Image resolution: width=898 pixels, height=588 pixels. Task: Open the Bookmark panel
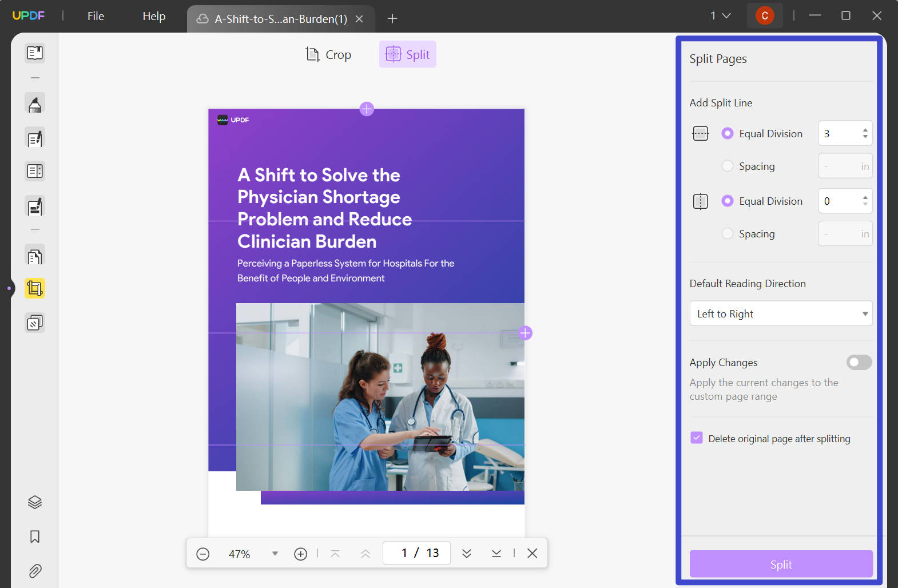coord(35,537)
